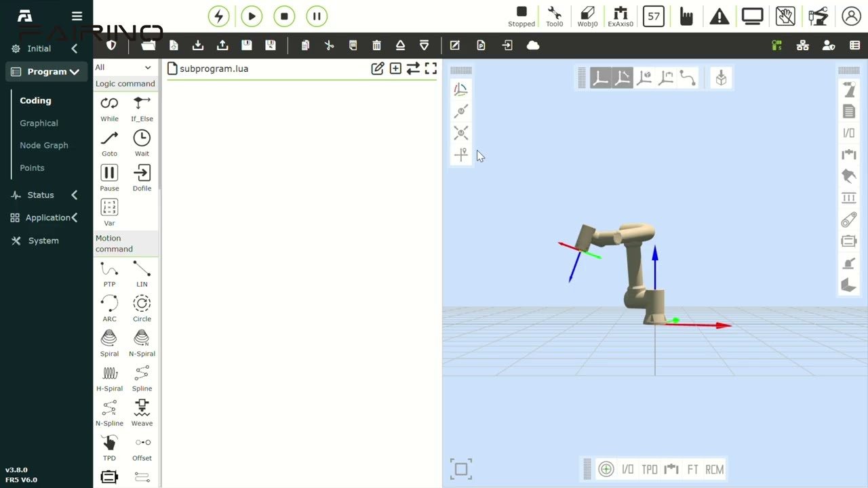
Task: Expand editor to fullscreen
Action: [431, 68]
